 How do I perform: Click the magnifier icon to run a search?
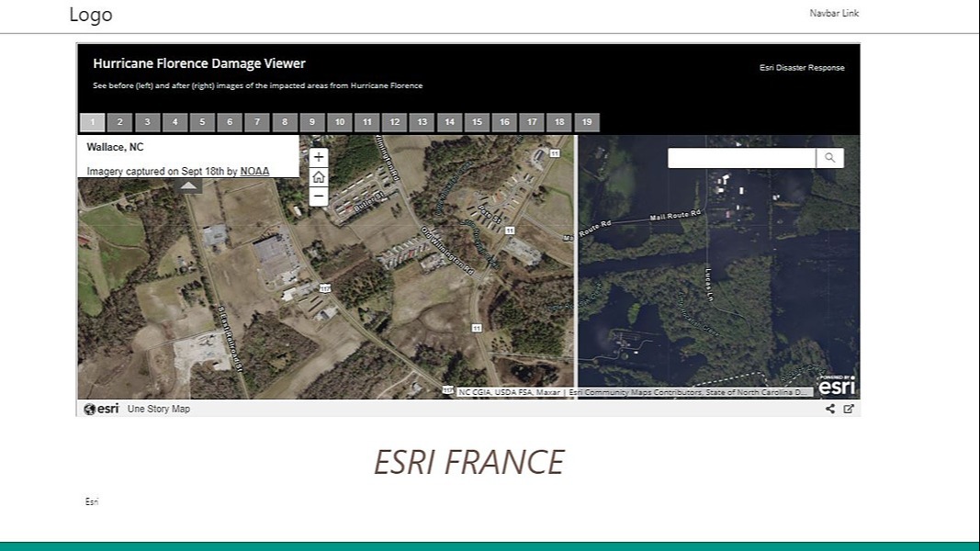pyautogui.click(x=829, y=157)
